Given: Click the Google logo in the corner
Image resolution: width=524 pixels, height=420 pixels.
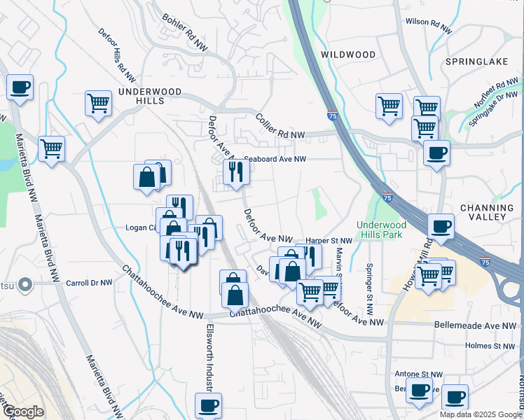Looking at the screenshot, I should [x=22, y=412].
